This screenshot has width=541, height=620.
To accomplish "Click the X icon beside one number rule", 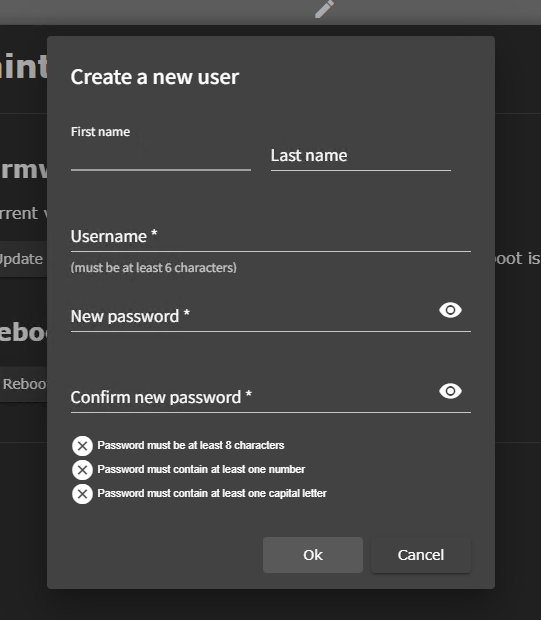I will pyautogui.click(x=82, y=470).
